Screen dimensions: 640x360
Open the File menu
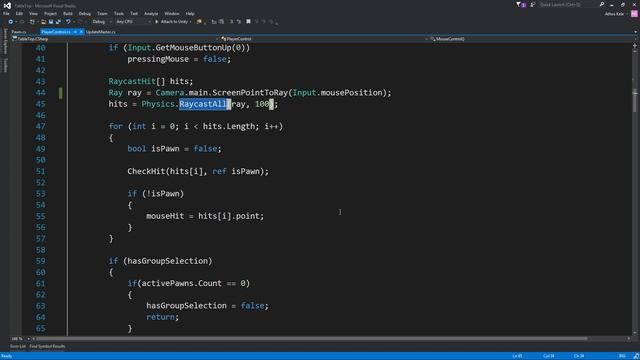click(6, 13)
